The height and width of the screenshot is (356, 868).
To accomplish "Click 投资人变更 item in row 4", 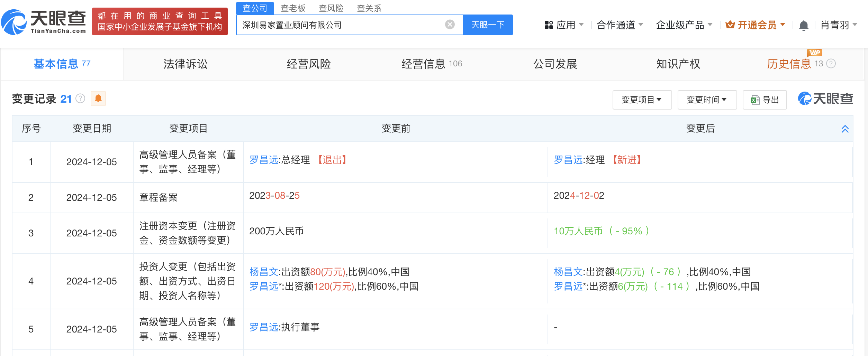I will pos(188,281).
